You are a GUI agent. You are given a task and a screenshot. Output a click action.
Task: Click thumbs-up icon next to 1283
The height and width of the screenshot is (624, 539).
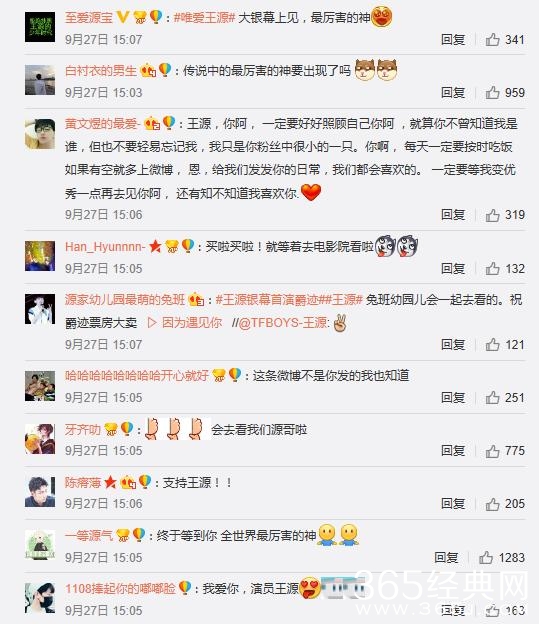[486, 557]
